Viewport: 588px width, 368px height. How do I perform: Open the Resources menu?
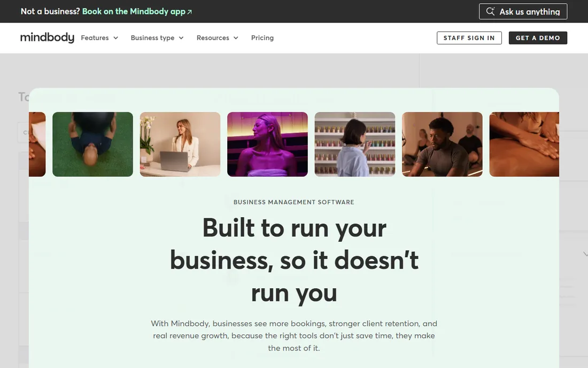[218, 38]
